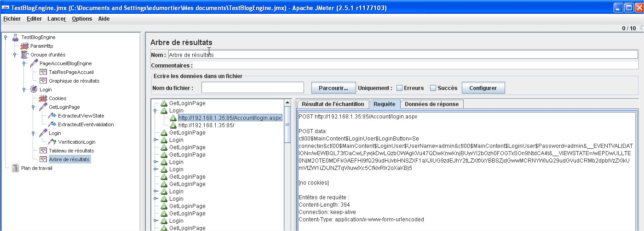Click the results tree scroll-up arrow
Screen dimensions: 644x231
tap(287, 102)
